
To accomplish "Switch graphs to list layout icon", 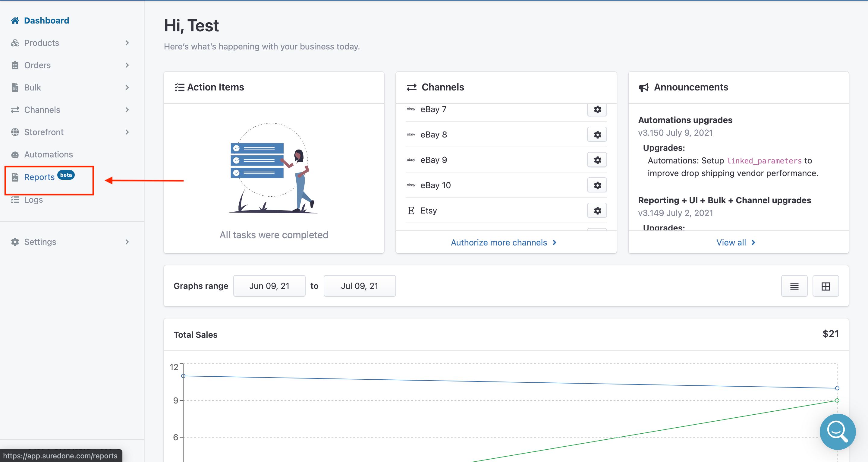I will pos(794,286).
